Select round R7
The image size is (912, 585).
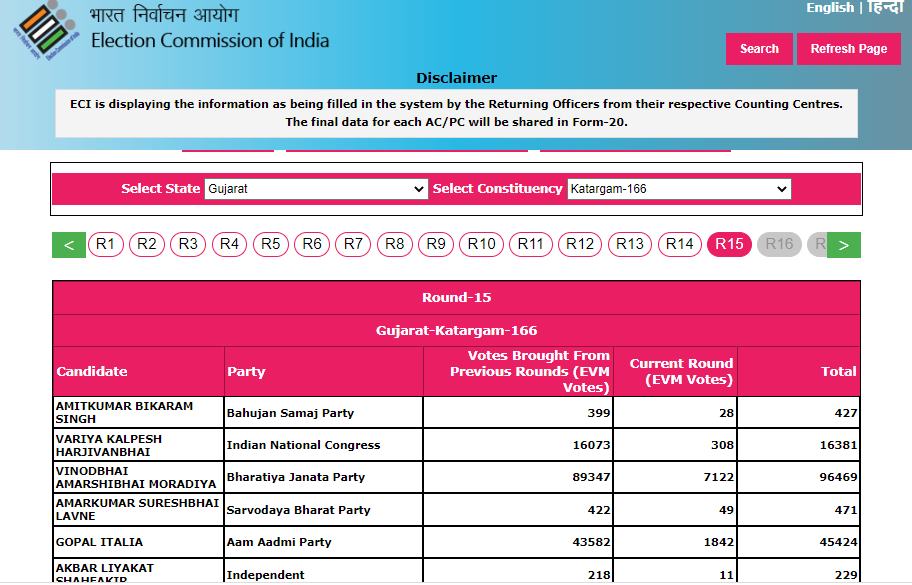(x=353, y=244)
